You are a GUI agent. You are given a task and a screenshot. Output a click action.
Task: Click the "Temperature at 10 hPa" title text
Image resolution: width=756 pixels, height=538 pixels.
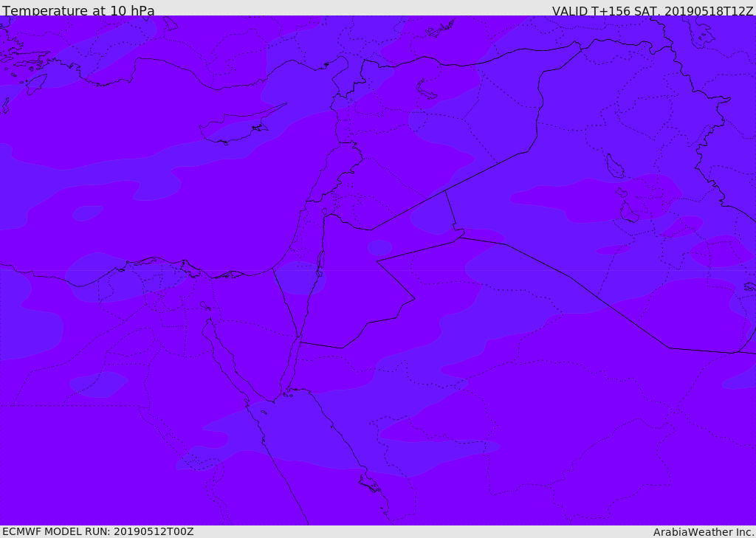click(x=78, y=10)
